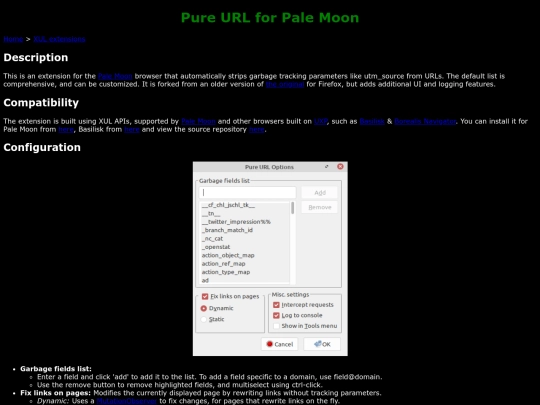Click the Pure URL Options dialog screenshot title
Screen dimensions: 540x405
click(x=269, y=167)
